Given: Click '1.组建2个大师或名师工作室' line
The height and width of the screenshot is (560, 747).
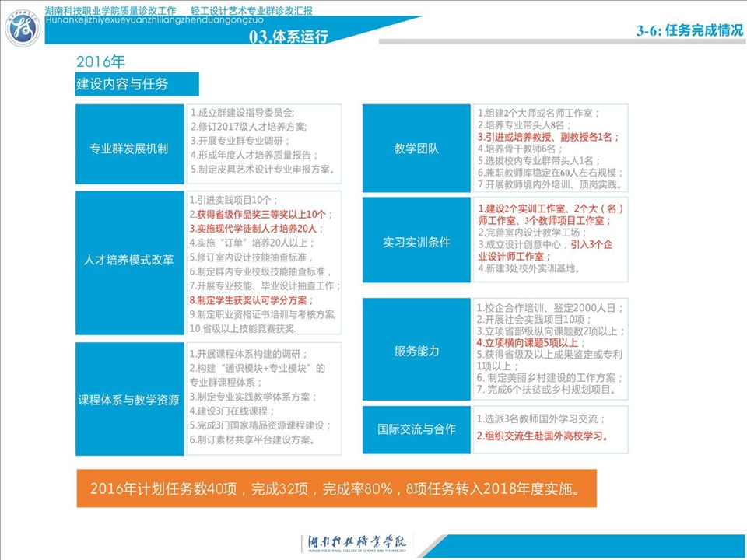Looking at the screenshot, I should coord(538,114).
